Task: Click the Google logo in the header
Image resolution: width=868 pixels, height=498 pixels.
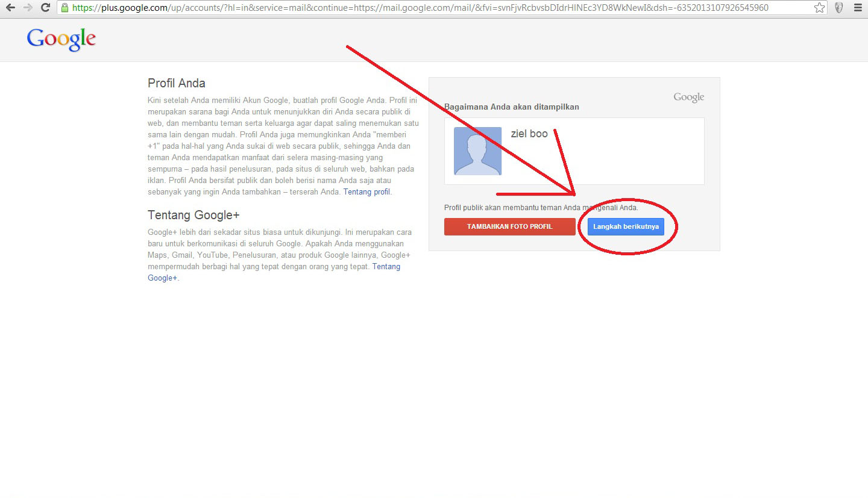Action: point(61,39)
